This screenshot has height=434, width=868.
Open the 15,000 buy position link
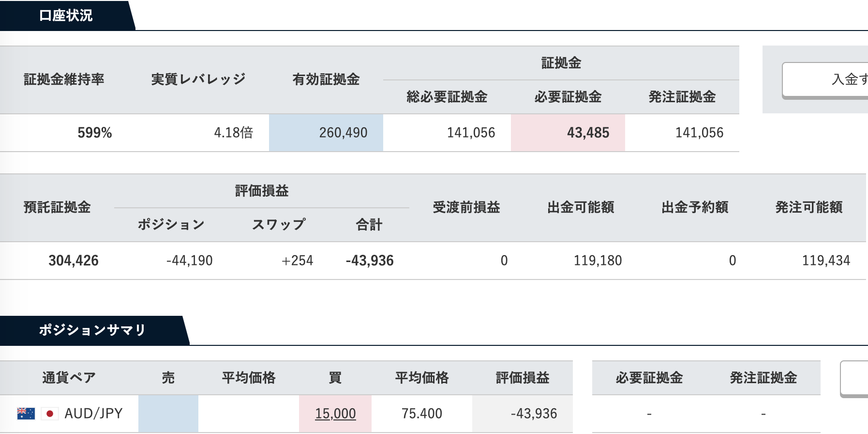pyautogui.click(x=335, y=414)
